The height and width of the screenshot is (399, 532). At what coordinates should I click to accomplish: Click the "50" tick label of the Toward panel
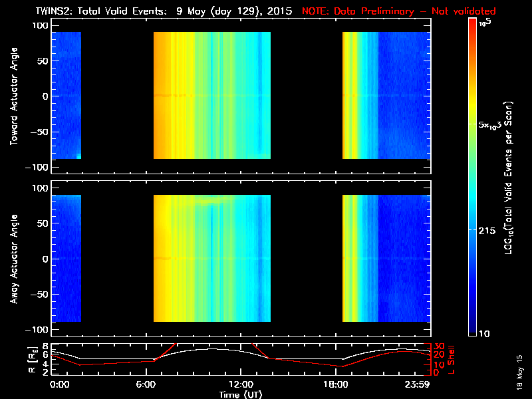tap(43, 61)
